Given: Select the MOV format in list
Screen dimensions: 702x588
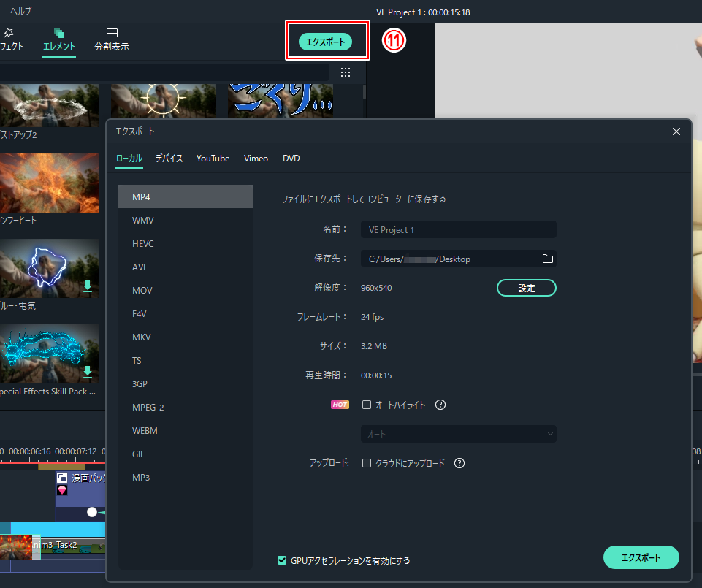Looking at the screenshot, I should [142, 291].
